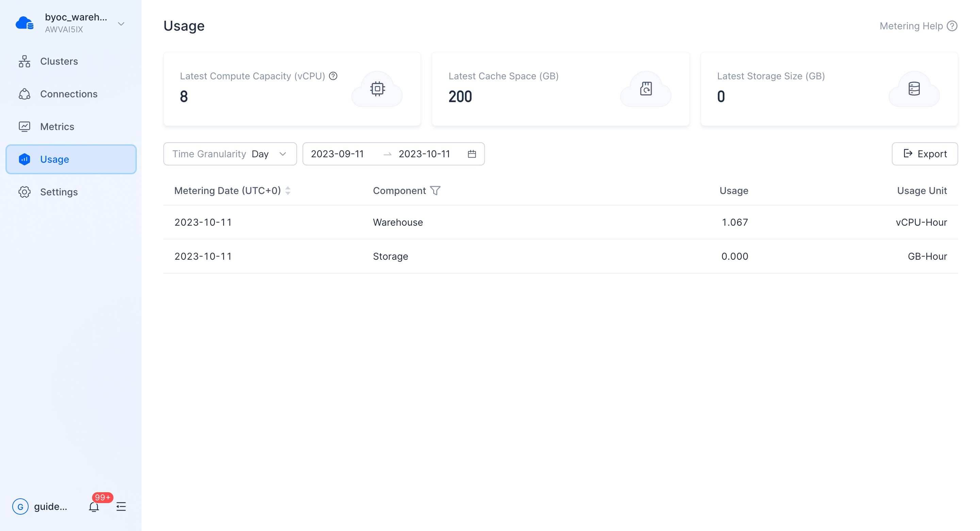Click the Warehouse row date 2023-10-11
The width and height of the screenshot is (980, 531).
(x=203, y=222)
